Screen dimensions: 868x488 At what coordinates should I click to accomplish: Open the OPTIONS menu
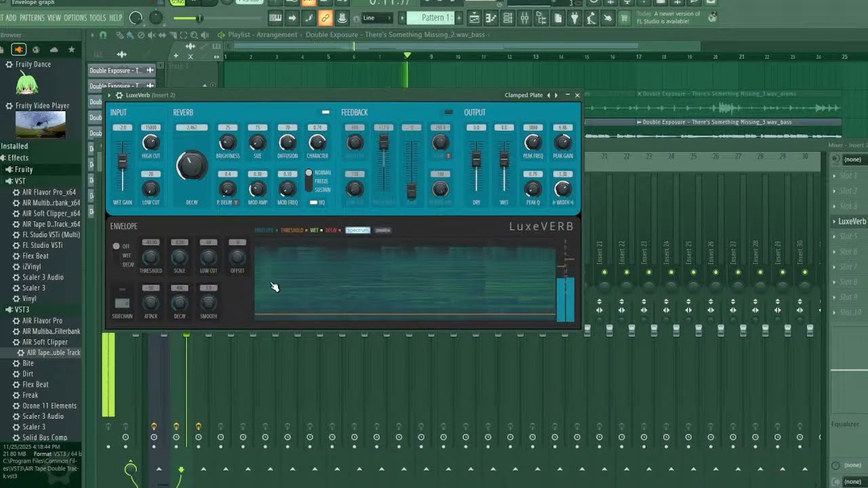(x=75, y=18)
